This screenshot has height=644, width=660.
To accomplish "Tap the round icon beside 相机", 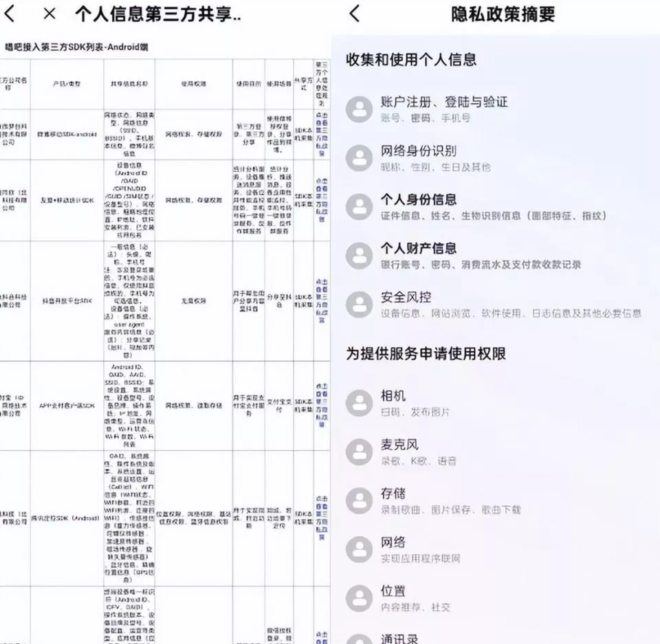I will click(359, 403).
